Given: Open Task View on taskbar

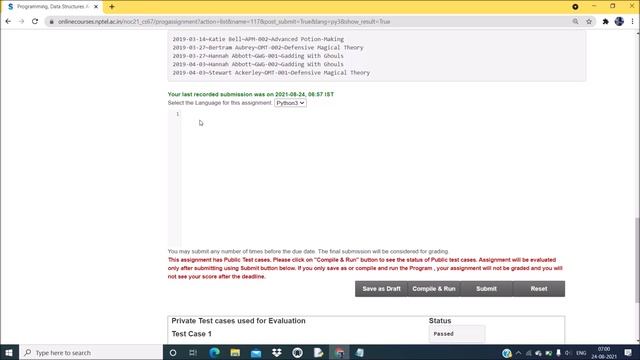Looking at the screenshot, I should tap(193, 353).
